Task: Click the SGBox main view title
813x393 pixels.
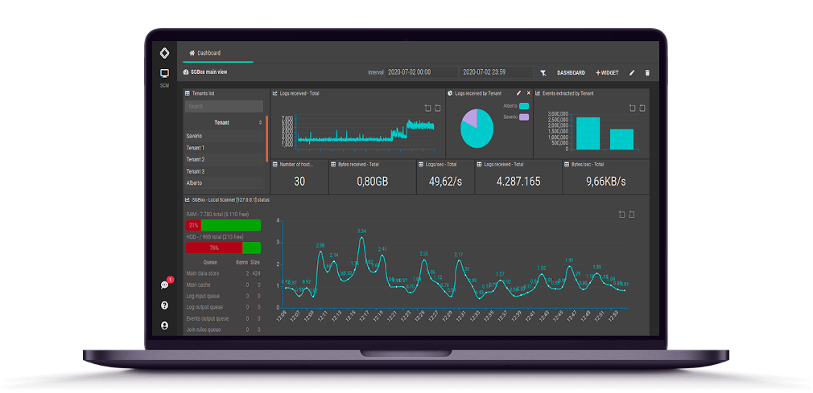Action: click(x=209, y=73)
